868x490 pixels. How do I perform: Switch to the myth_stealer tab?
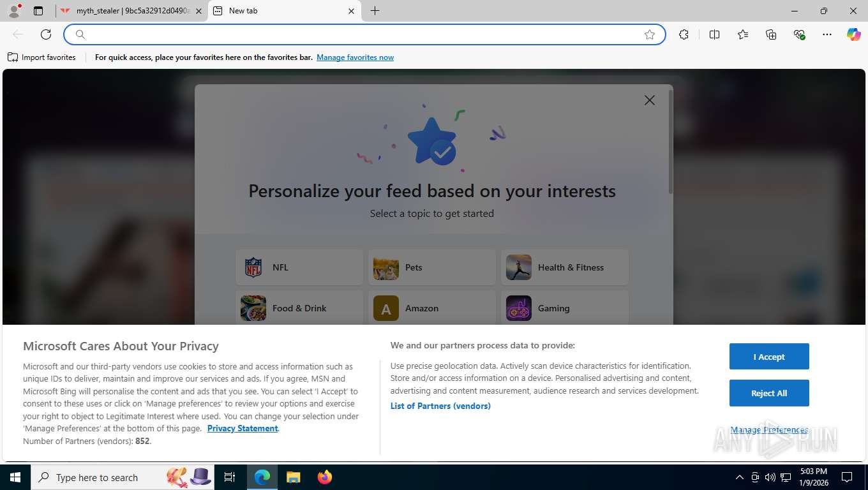click(x=132, y=11)
